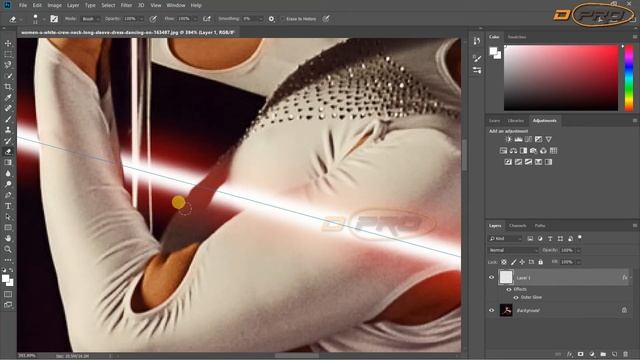Select the Zoom tool
Image resolution: width=640 pixels, height=360 pixels.
point(8,249)
